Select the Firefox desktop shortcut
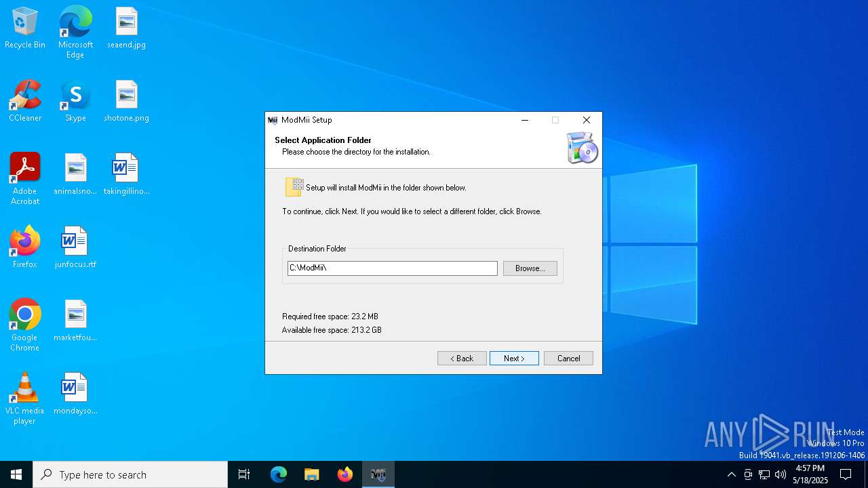The image size is (868, 488). tap(25, 247)
